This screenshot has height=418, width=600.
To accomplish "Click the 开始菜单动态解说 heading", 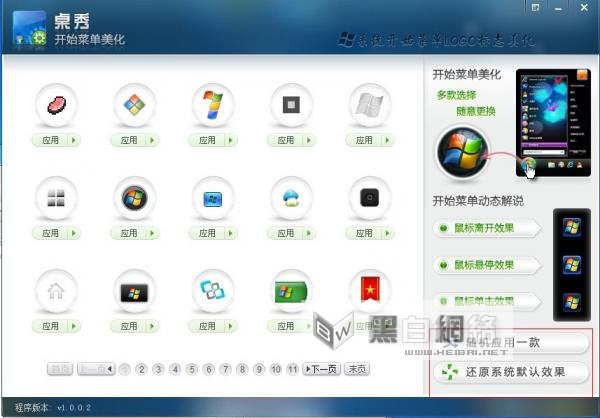I will click(x=478, y=201).
